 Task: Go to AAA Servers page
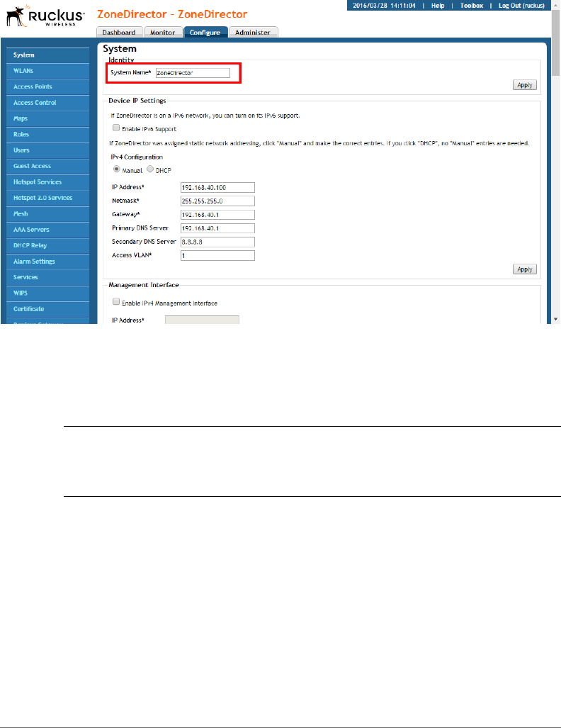(x=47, y=230)
